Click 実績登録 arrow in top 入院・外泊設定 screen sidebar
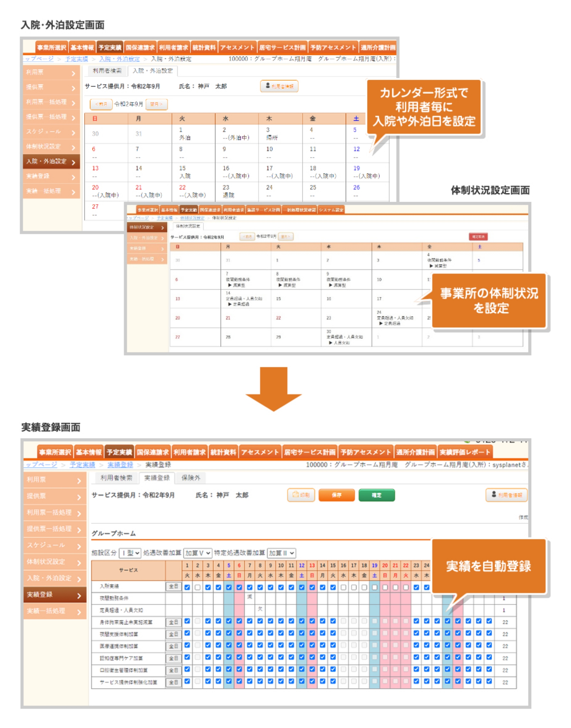Image resolution: width=571 pixels, height=728 pixels. [x=74, y=177]
